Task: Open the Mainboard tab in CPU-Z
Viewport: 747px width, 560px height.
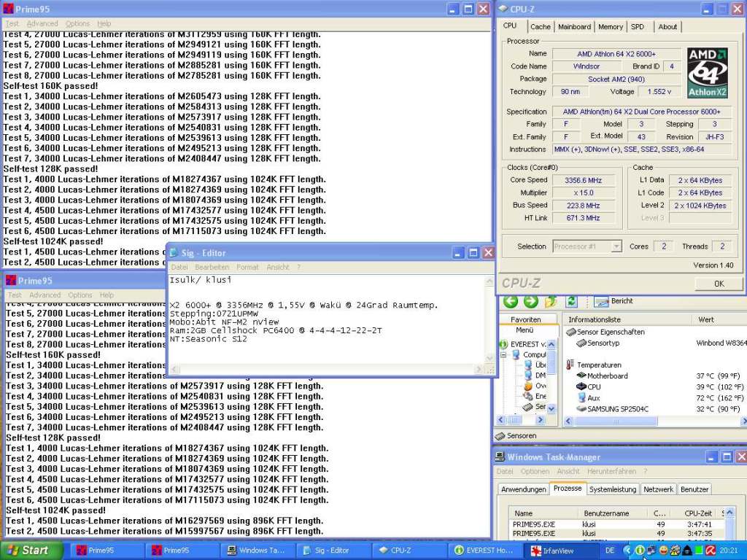Action: 575,27
